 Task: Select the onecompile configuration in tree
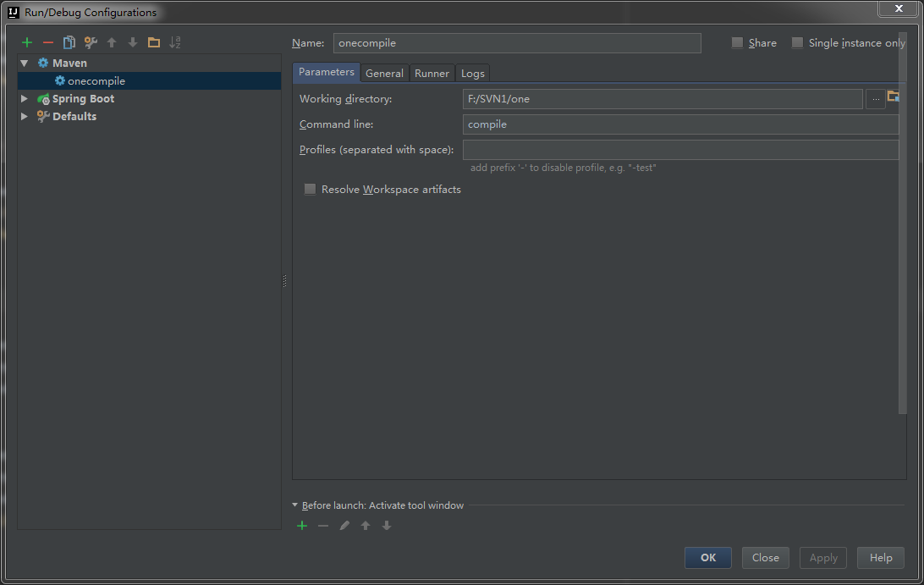click(x=96, y=81)
